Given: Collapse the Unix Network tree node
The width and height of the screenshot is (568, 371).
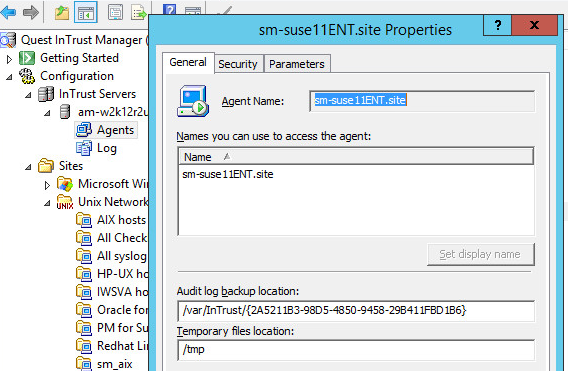Looking at the screenshot, I should pos(47,203).
